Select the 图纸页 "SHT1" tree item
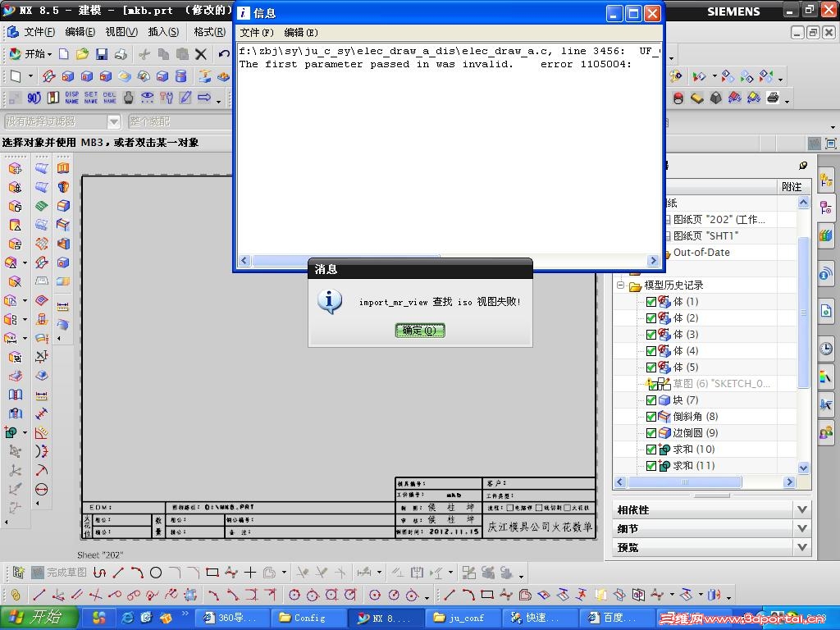This screenshot has height=630, width=840. pos(705,235)
